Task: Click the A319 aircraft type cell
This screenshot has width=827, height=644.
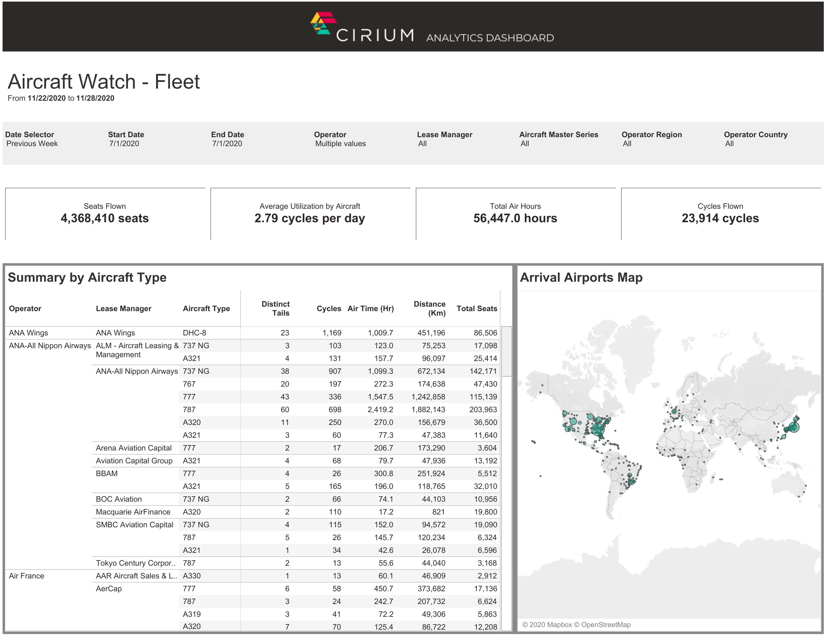Action: [x=192, y=614]
